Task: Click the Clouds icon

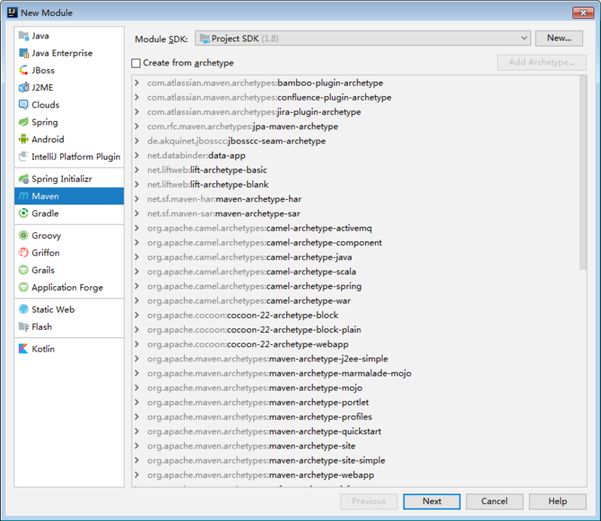Action: click(x=23, y=105)
